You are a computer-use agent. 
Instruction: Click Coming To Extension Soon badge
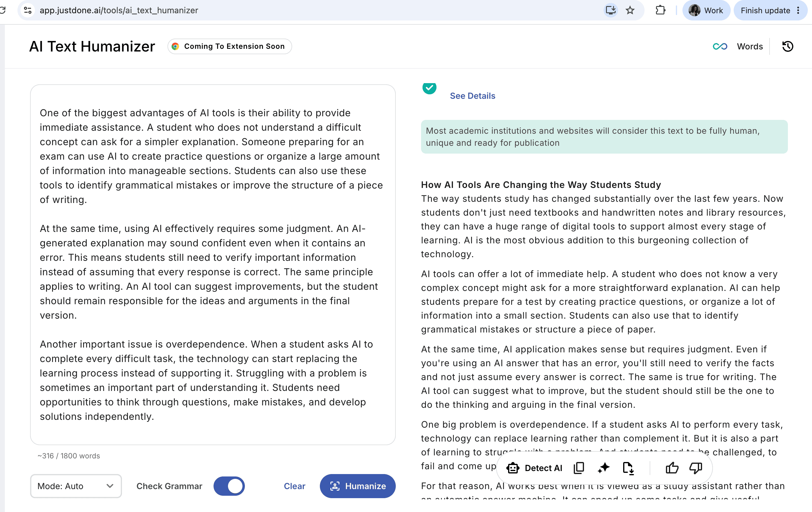coord(230,46)
